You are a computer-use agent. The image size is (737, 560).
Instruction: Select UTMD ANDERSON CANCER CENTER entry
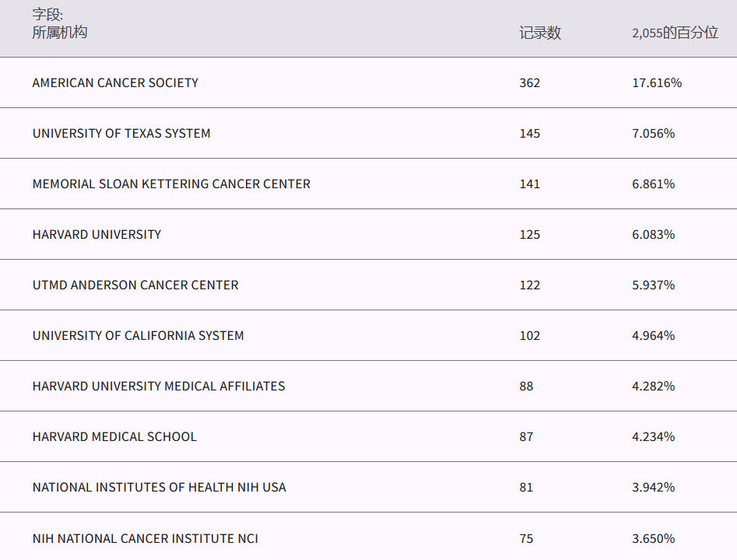(x=135, y=285)
